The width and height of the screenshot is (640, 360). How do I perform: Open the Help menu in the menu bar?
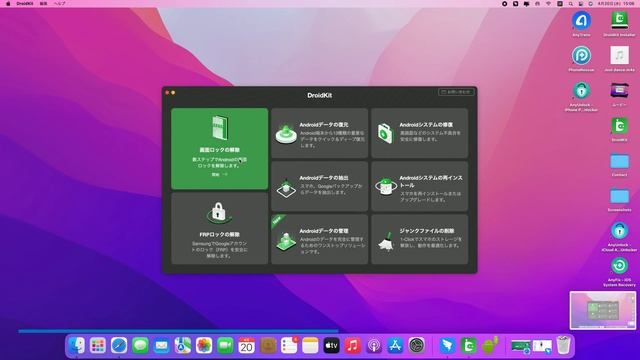point(60,3)
